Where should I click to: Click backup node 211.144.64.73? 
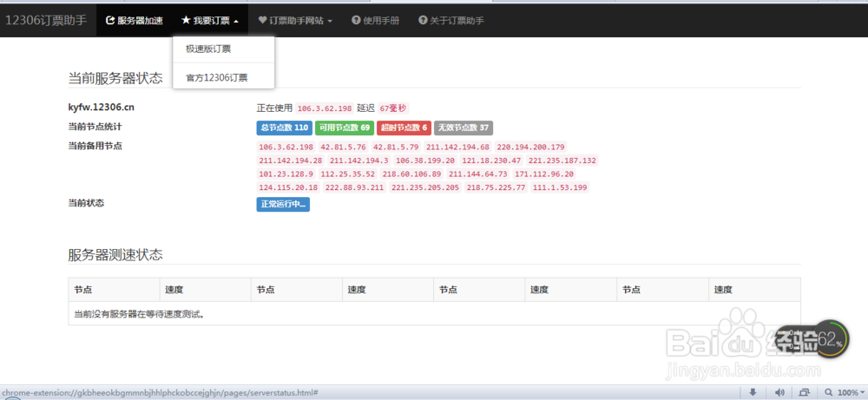477,174
